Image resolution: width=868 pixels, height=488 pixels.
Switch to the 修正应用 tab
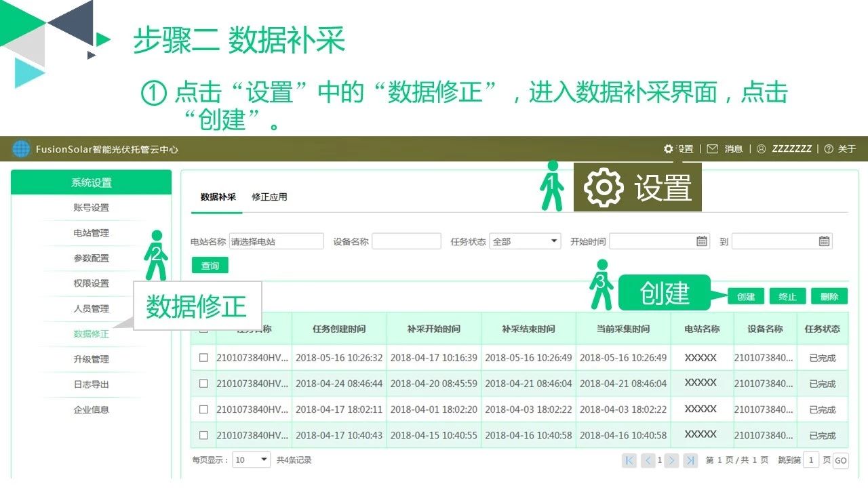(270, 197)
